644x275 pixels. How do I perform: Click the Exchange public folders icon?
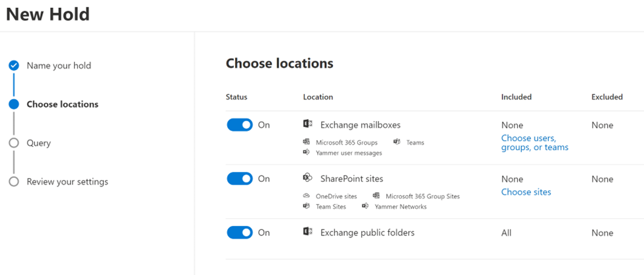(x=307, y=232)
